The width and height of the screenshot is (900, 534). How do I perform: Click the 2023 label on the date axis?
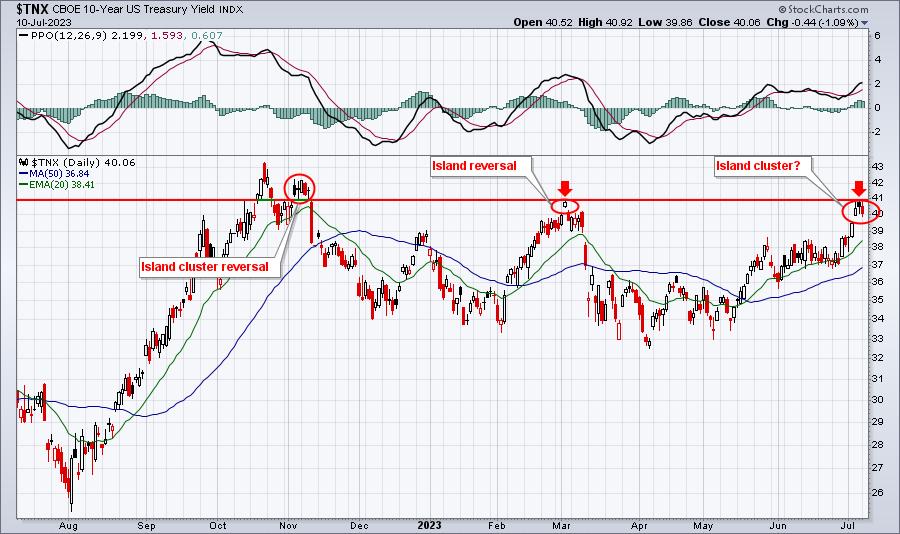[x=429, y=525]
